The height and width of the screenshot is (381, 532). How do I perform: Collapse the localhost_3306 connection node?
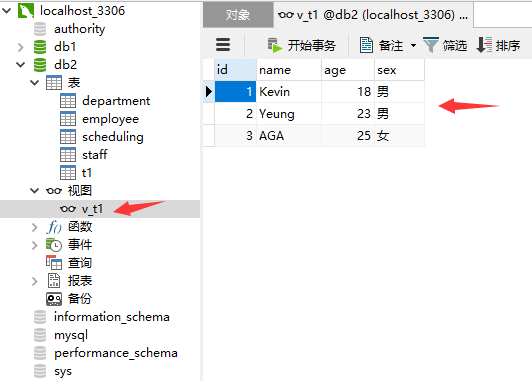pos(6,11)
